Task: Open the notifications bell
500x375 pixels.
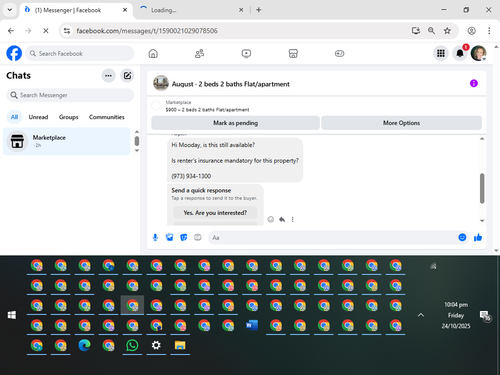Action: [460, 53]
